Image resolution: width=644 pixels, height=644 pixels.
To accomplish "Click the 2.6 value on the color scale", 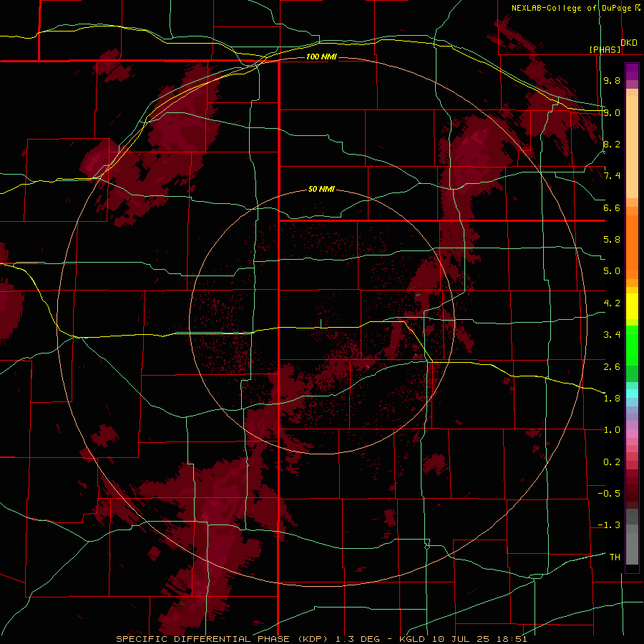I will coord(612,367).
